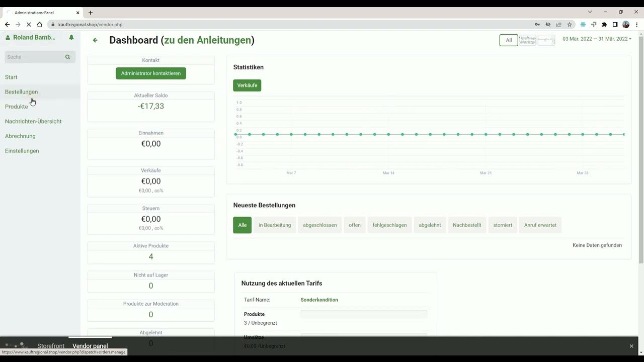Viewport: 644px width, 362px height.
Task: Open the browser home page
Action: tap(39, 24)
